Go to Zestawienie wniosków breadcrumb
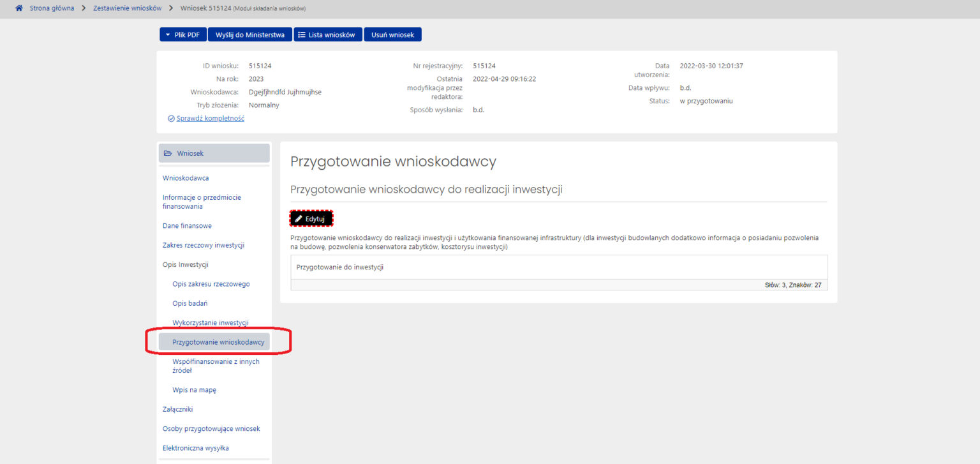Image resolution: width=980 pixels, height=464 pixels. (127, 8)
